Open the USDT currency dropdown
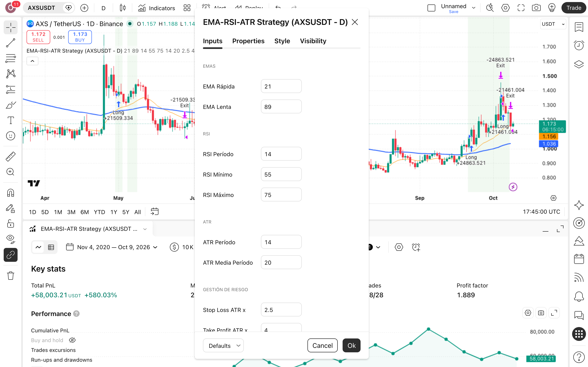Viewport: 588px width, 367px height. click(x=553, y=24)
